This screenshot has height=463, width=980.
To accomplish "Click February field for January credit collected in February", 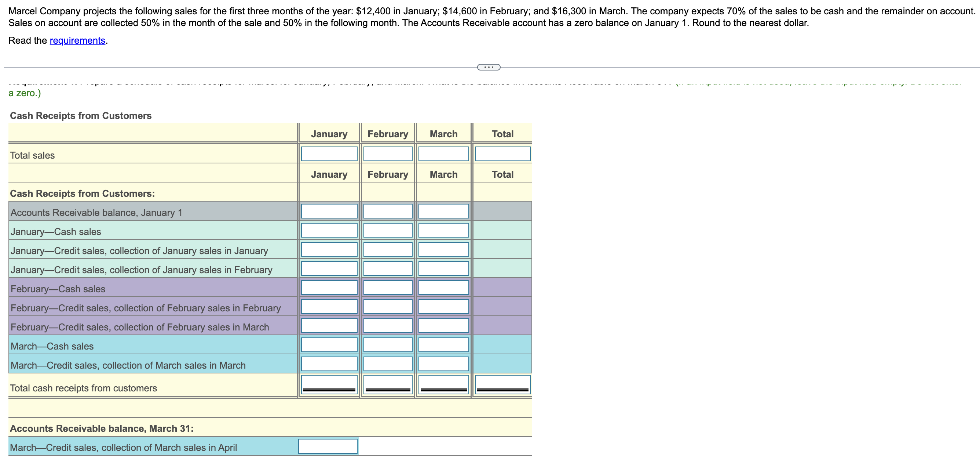I will pos(388,268).
